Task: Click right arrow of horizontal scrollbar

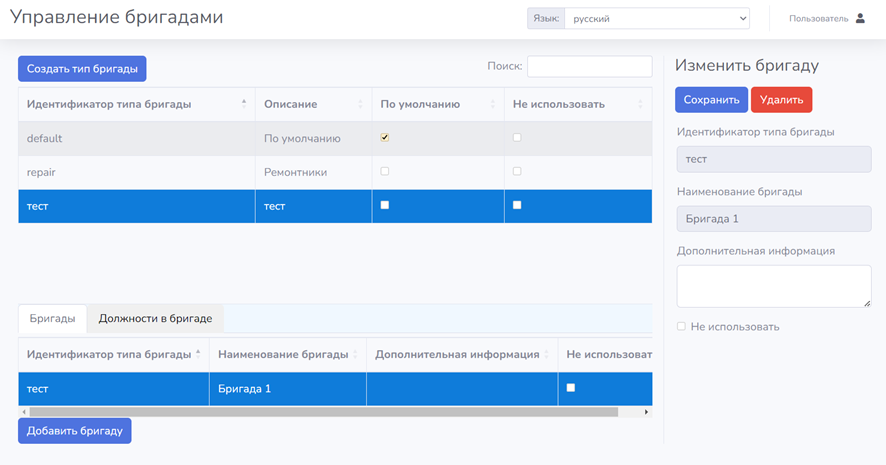Action: click(x=646, y=411)
